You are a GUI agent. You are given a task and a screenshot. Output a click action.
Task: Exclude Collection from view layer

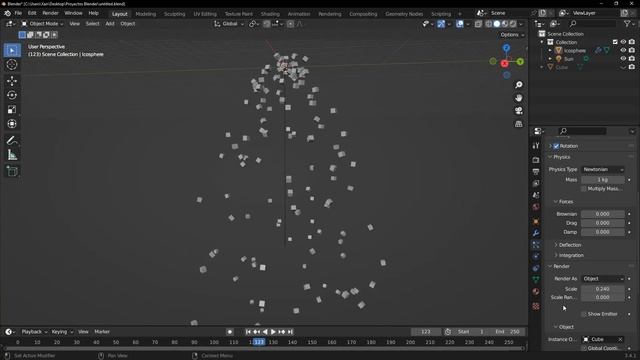pyautogui.click(x=615, y=42)
